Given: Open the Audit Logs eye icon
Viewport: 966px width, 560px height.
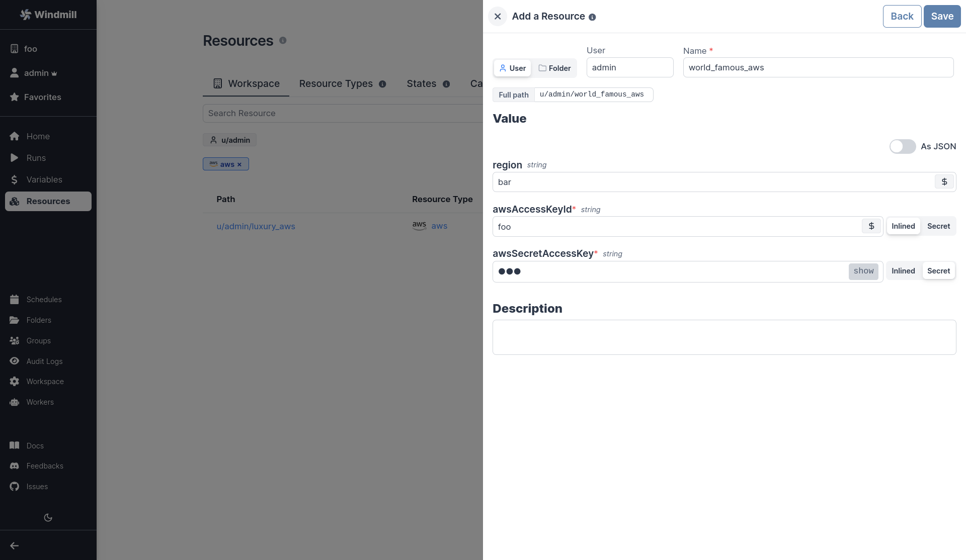Looking at the screenshot, I should (x=15, y=361).
